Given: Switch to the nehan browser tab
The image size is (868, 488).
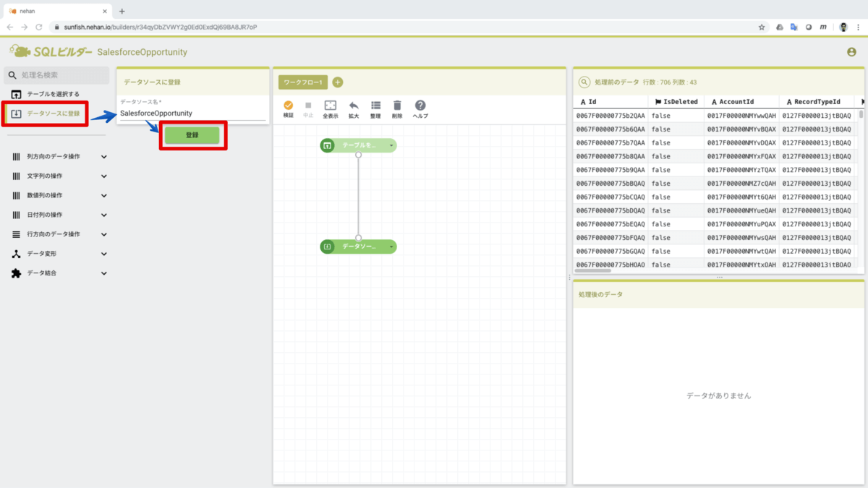Looking at the screenshot, I should 56,11.
